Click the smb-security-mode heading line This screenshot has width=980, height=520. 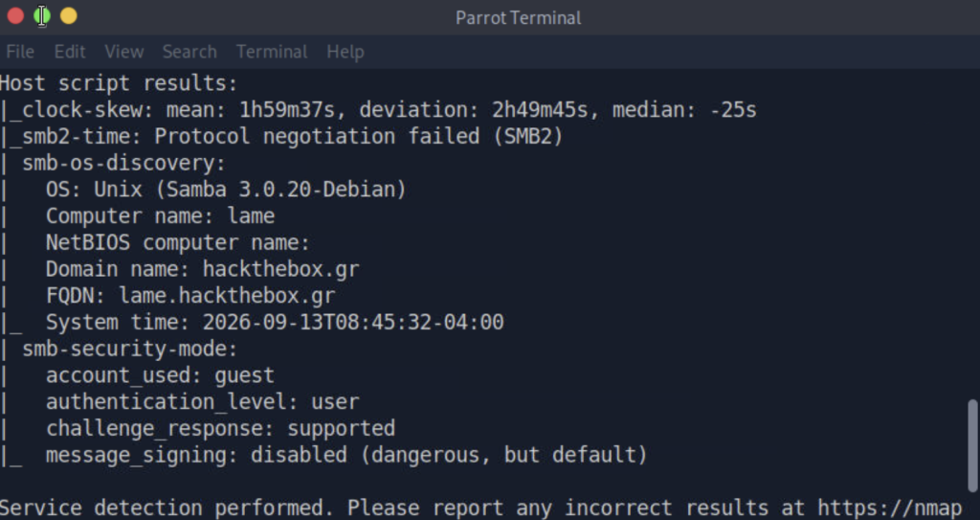(x=130, y=349)
